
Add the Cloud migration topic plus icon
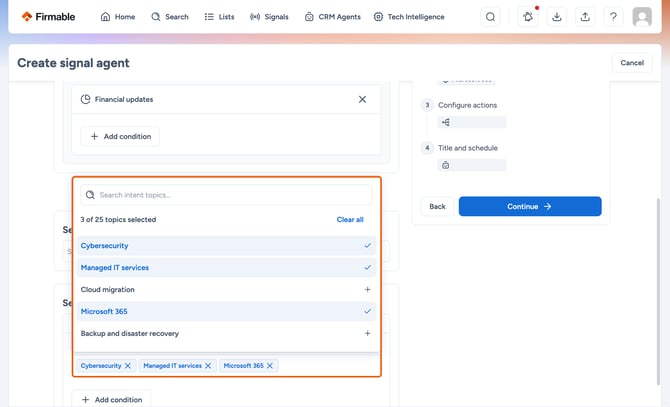(x=367, y=290)
